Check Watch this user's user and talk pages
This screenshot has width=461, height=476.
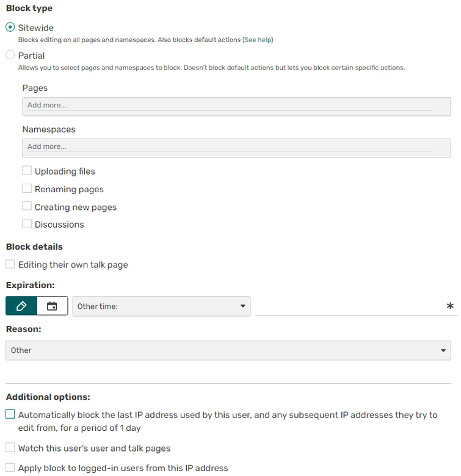pos(10,448)
